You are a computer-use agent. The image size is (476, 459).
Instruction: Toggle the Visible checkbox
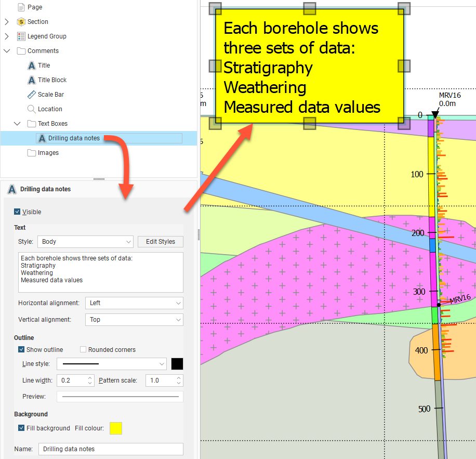point(18,212)
